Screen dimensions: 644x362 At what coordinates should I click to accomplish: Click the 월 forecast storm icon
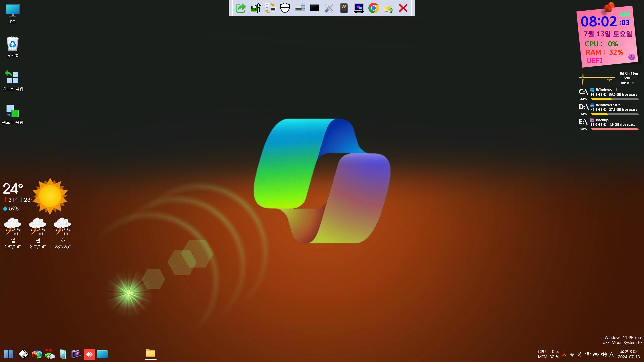[38, 226]
